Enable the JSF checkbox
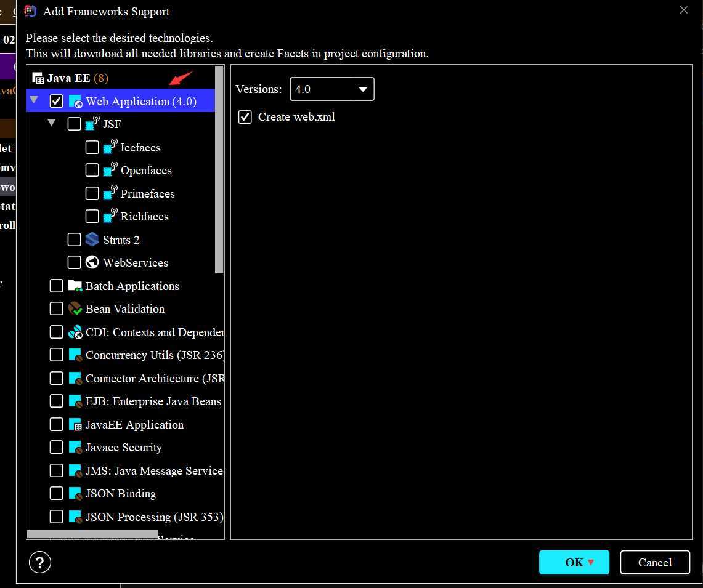Image resolution: width=703 pixels, height=588 pixels. click(74, 124)
